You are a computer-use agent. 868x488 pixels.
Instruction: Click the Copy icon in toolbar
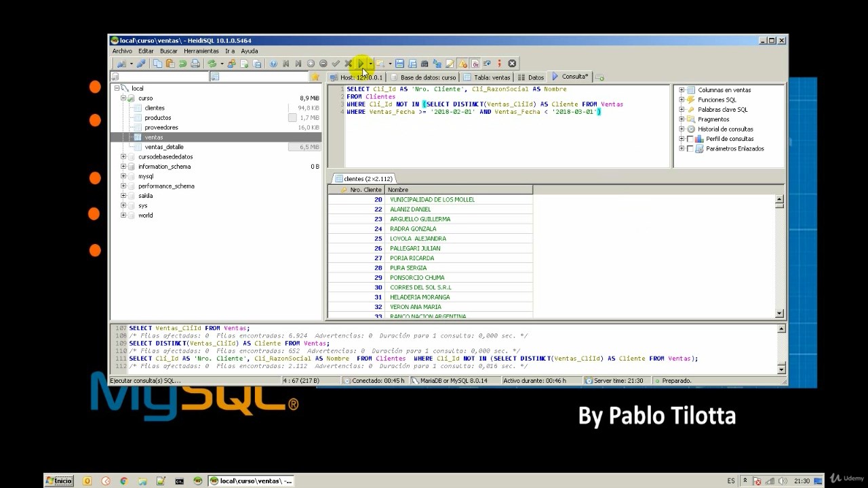click(157, 64)
